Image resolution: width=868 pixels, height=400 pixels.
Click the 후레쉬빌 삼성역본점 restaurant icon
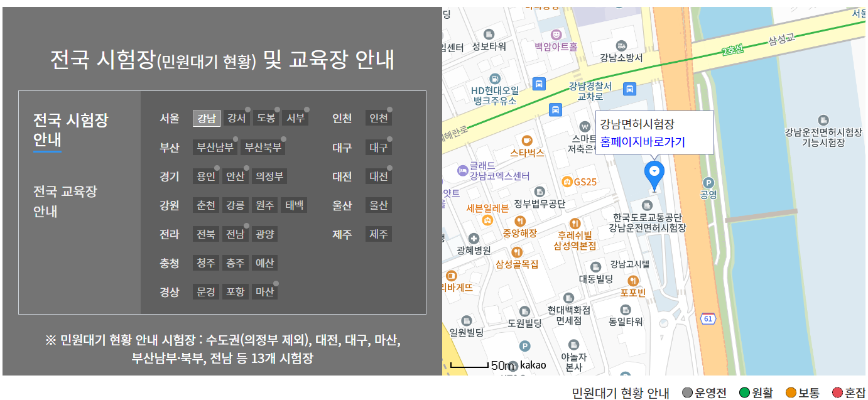pos(575,223)
